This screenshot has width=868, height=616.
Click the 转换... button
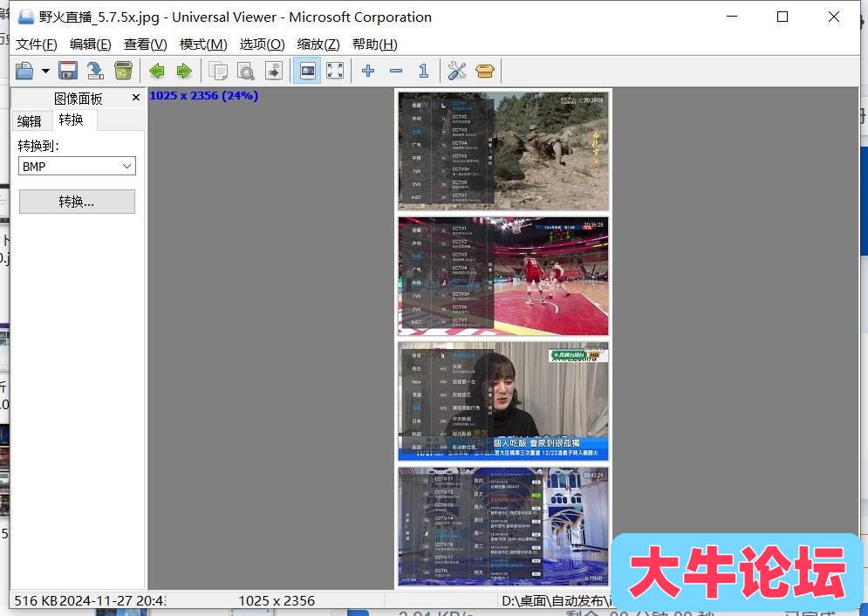77,202
